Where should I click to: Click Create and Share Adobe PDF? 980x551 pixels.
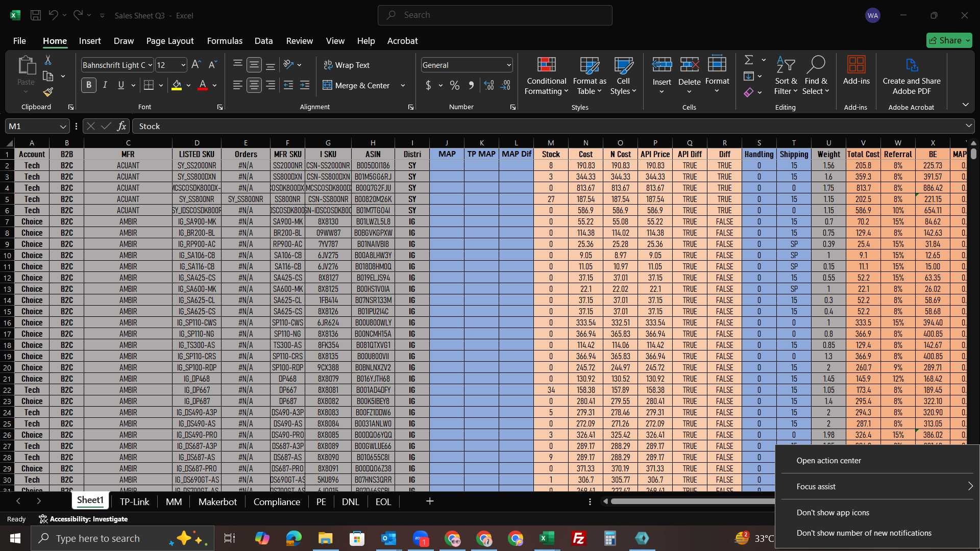point(912,76)
